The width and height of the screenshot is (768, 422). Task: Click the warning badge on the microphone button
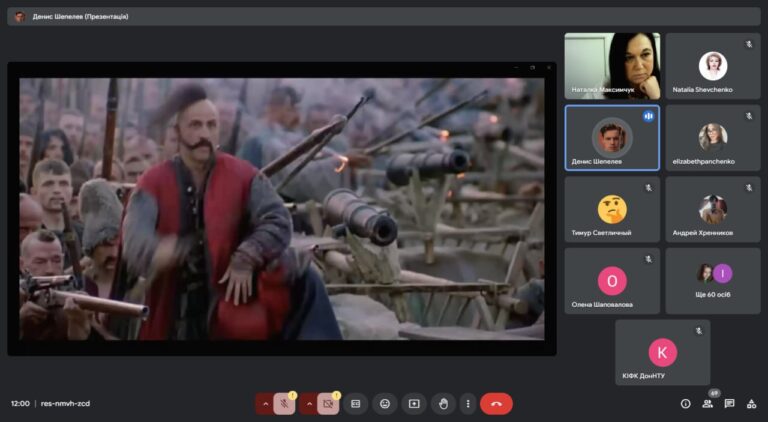292,395
